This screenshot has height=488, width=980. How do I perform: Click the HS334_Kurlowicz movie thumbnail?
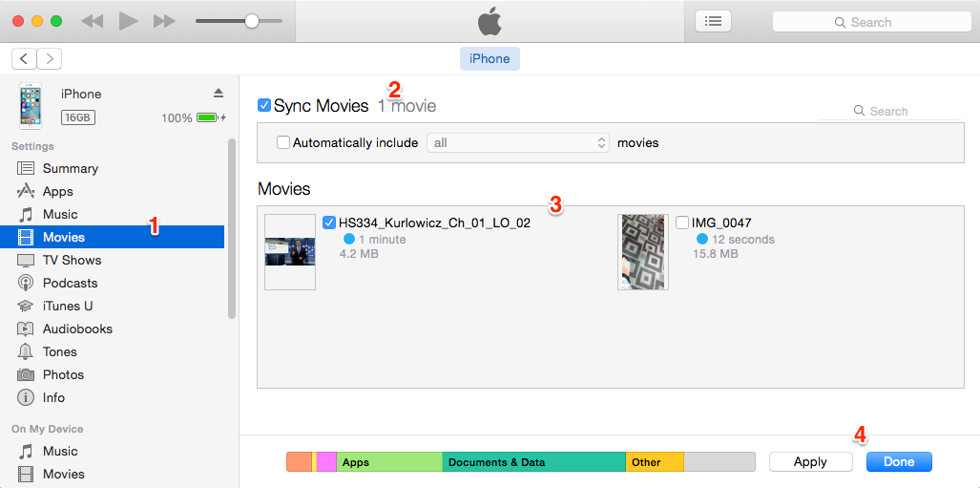290,252
